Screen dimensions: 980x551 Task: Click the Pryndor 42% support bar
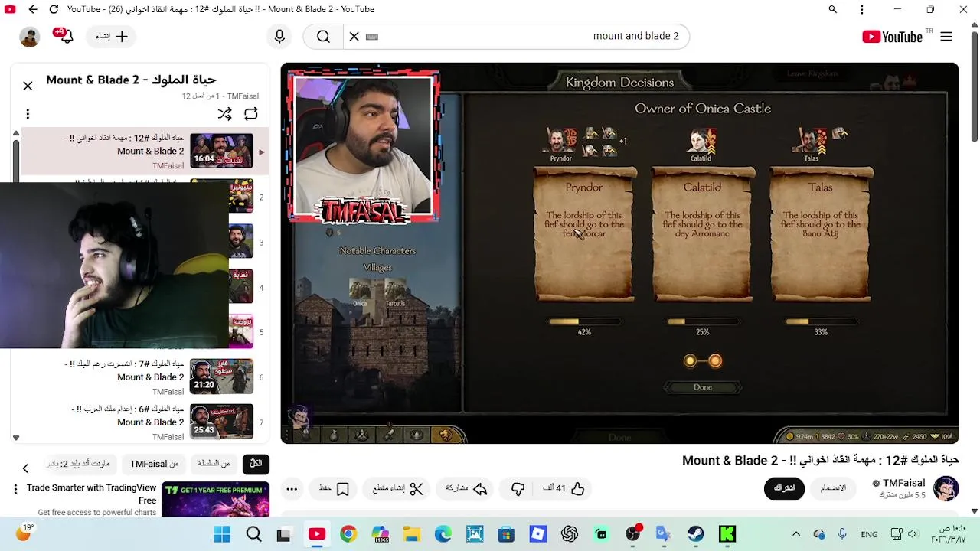pos(584,322)
